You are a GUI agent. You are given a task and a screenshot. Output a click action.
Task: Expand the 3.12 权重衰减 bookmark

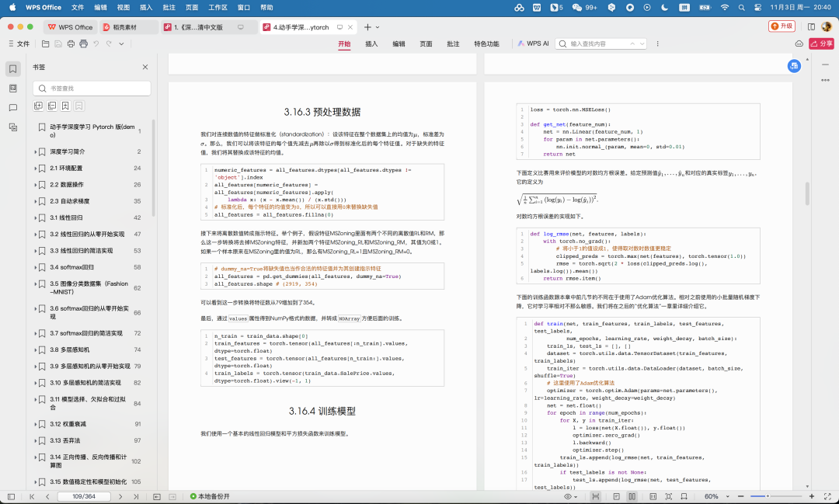(x=35, y=424)
